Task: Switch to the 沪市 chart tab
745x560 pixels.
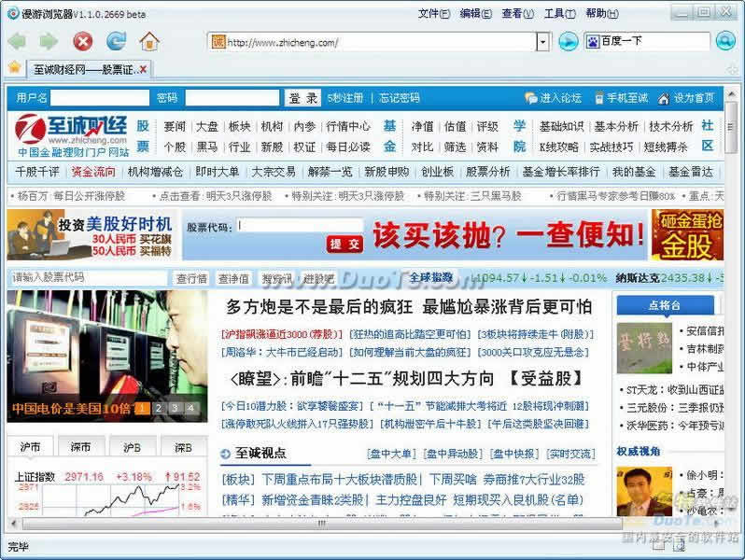Action: click(30, 447)
